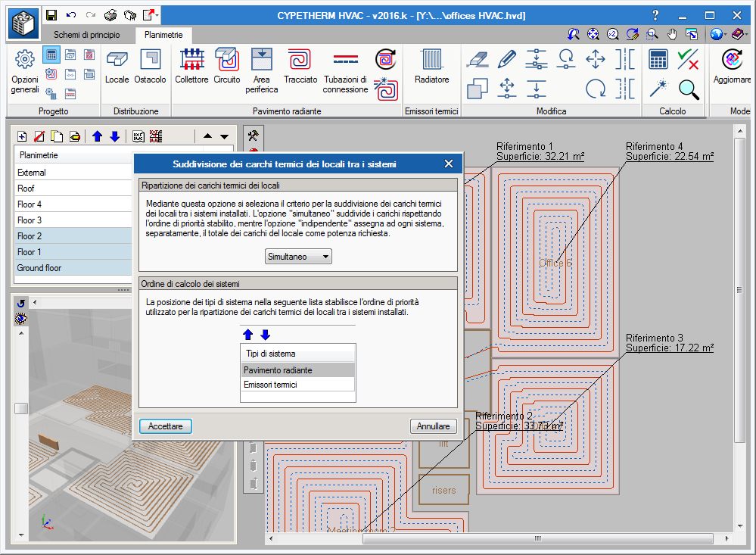Click the drawing horizontal scrollbar thumb
The image size is (756, 555).
point(537,538)
